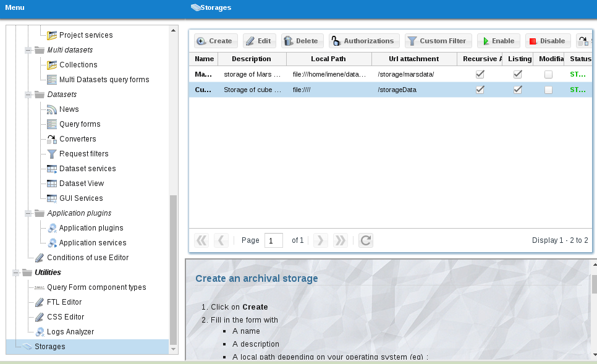Click the page number input field
Image resolution: width=597 pixels, height=364 pixels.
coord(273,240)
